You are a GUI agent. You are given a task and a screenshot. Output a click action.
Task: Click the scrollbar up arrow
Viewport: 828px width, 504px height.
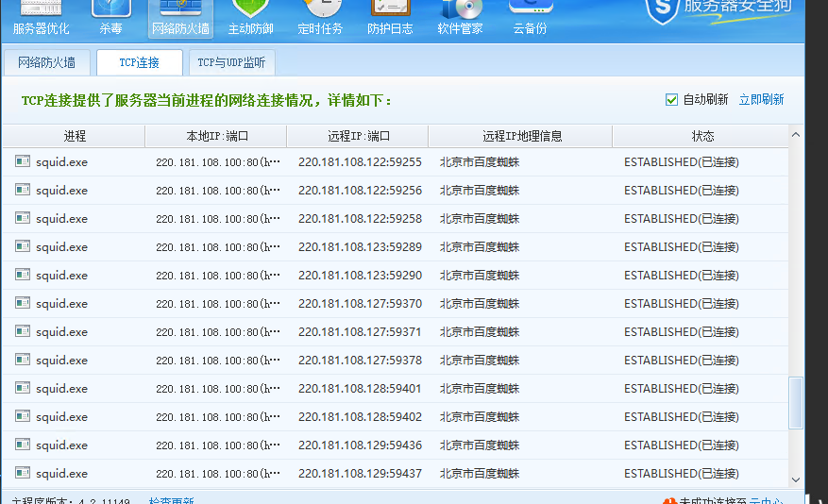tap(796, 135)
